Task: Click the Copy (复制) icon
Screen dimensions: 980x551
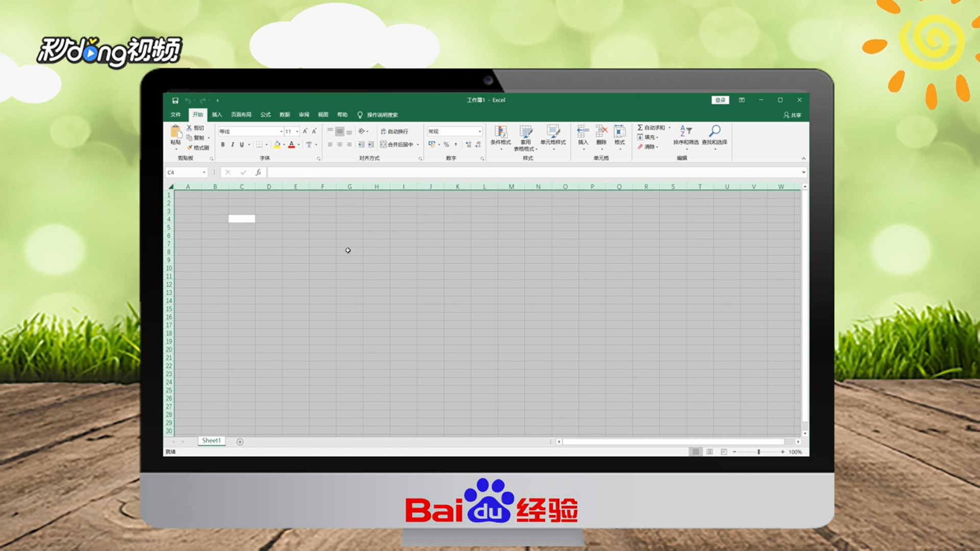Action: (x=189, y=138)
